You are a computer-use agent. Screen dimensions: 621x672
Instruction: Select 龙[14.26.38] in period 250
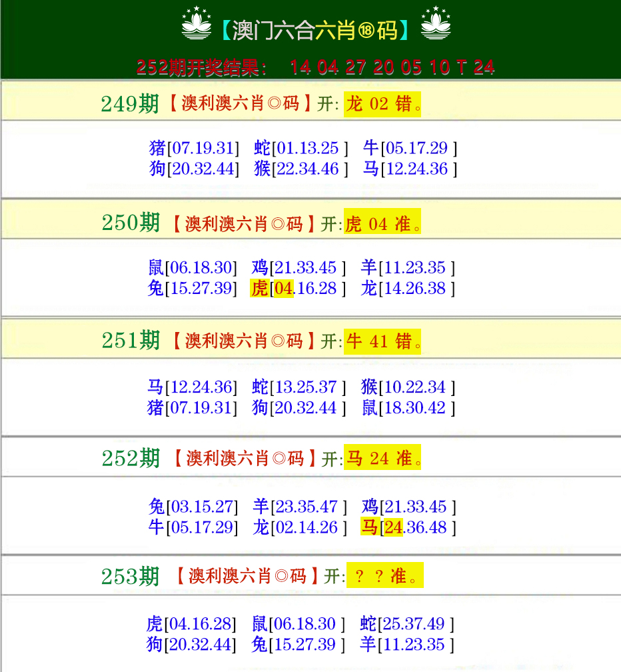pyautogui.click(x=408, y=288)
